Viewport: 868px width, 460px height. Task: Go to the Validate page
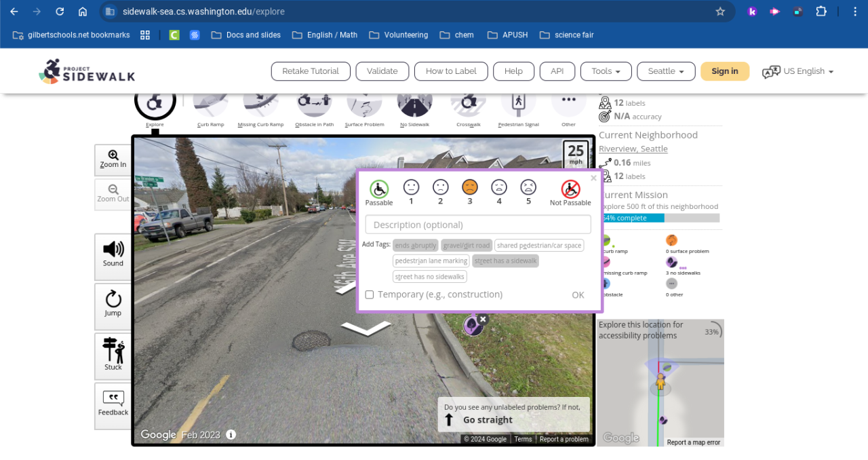coord(382,71)
